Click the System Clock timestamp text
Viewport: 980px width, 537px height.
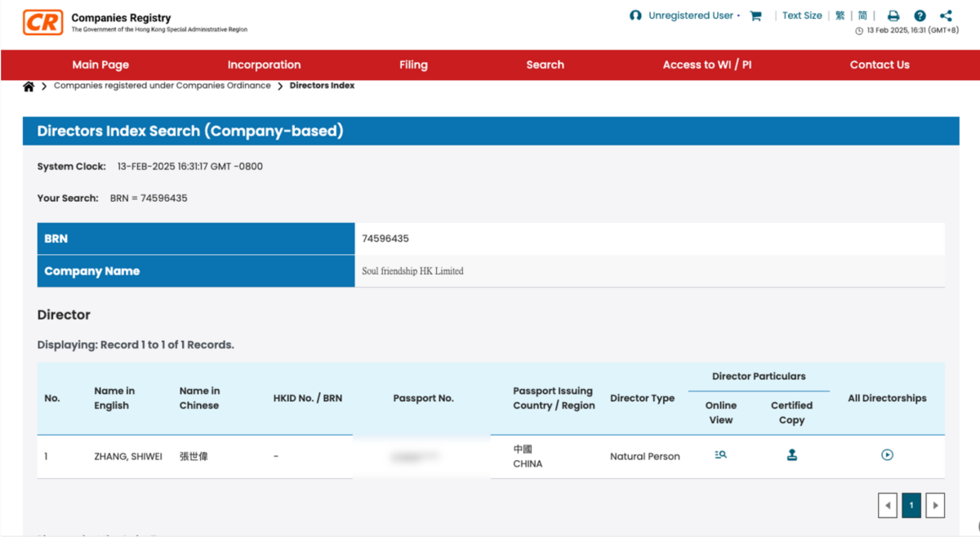[189, 166]
